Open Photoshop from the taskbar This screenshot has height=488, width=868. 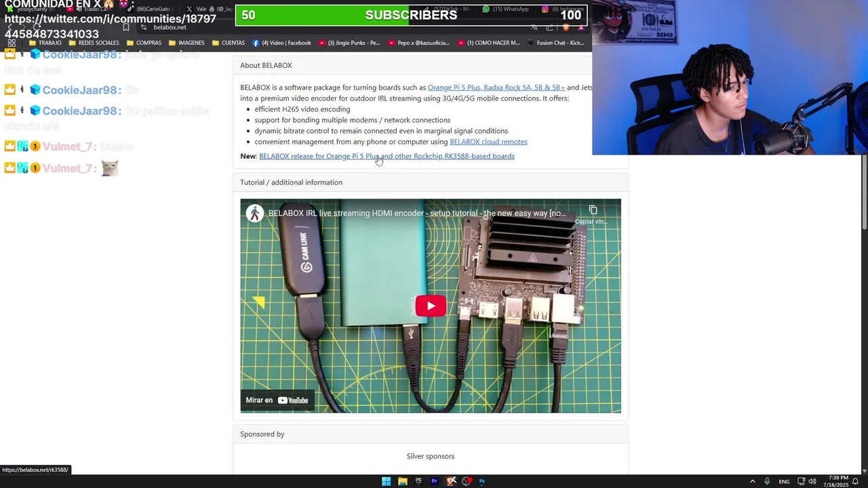pyautogui.click(x=482, y=481)
